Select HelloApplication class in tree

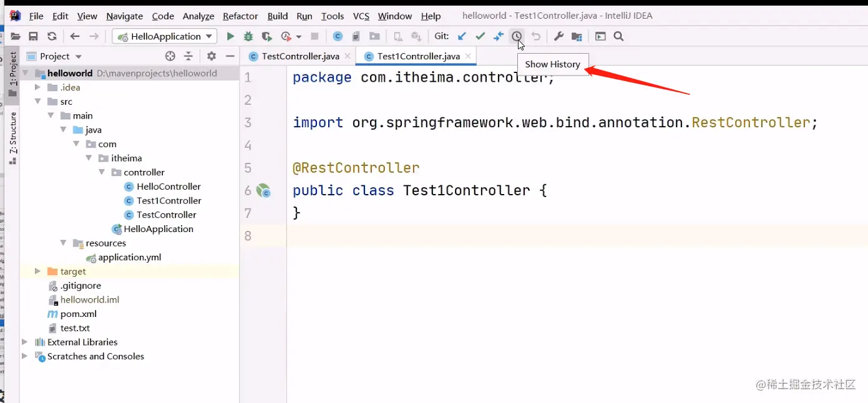153,229
